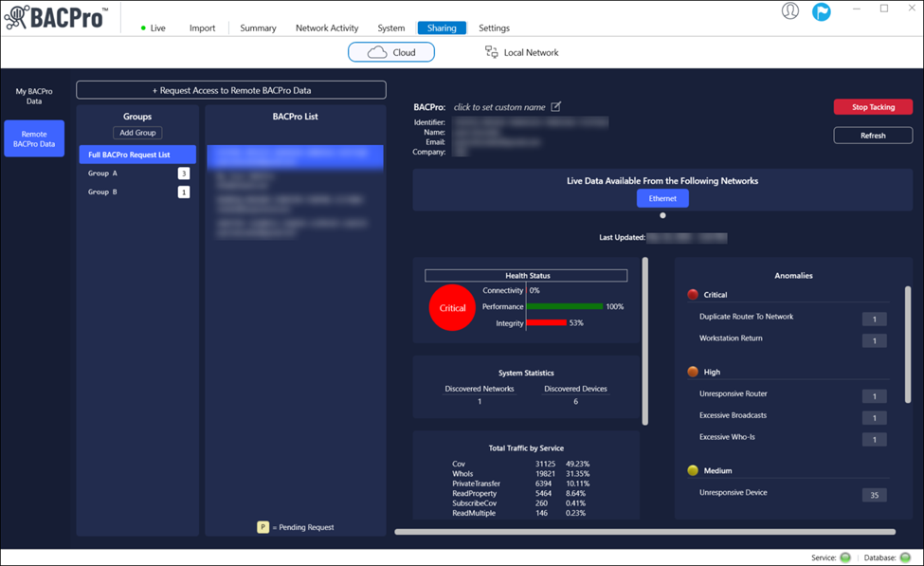Click the Add Group button
This screenshot has height=566, width=924.
pos(138,133)
